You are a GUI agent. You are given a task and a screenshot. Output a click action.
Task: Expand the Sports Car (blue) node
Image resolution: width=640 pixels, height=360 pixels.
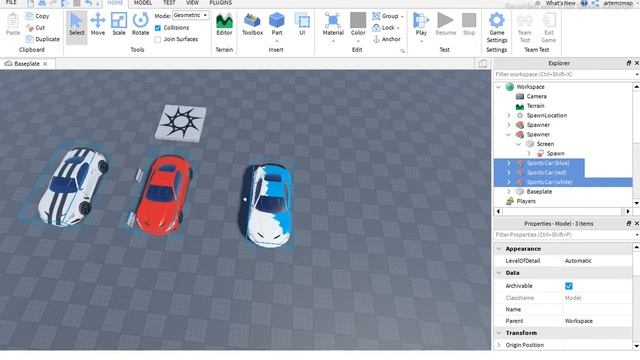[x=509, y=163]
